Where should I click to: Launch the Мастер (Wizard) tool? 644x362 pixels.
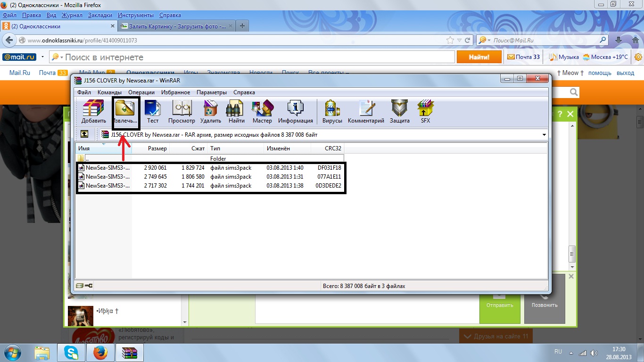pos(262,112)
